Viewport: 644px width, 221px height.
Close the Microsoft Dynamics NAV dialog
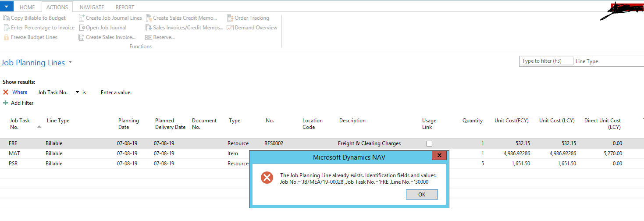click(x=439, y=155)
